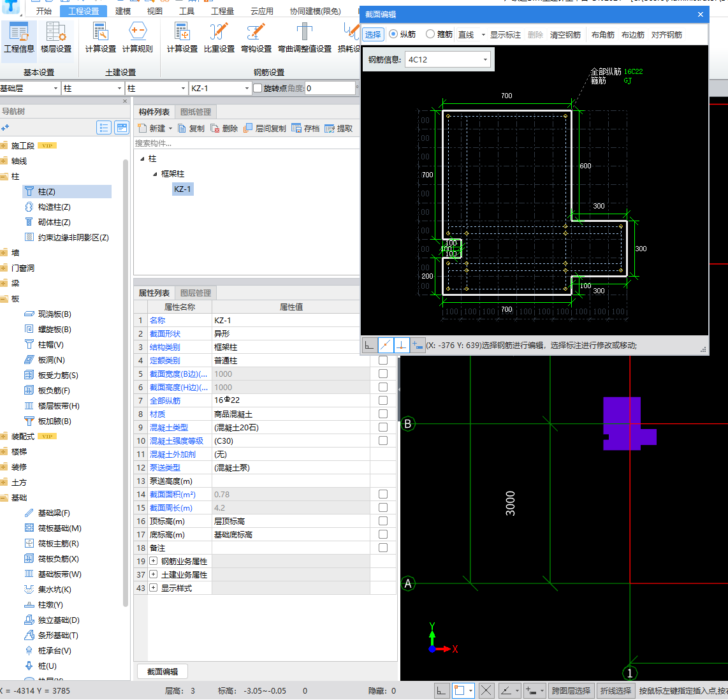Click 复制 copy component icon
The height and width of the screenshot is (700, 728).
coord(191,128)
